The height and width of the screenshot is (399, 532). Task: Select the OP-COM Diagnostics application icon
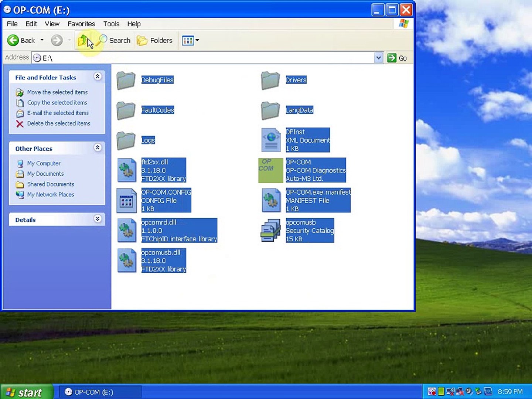[271, 170]
